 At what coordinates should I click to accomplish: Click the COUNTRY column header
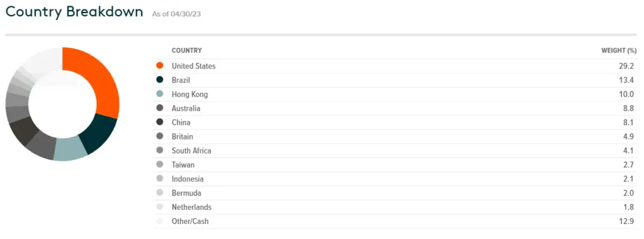tap(186, 50)
